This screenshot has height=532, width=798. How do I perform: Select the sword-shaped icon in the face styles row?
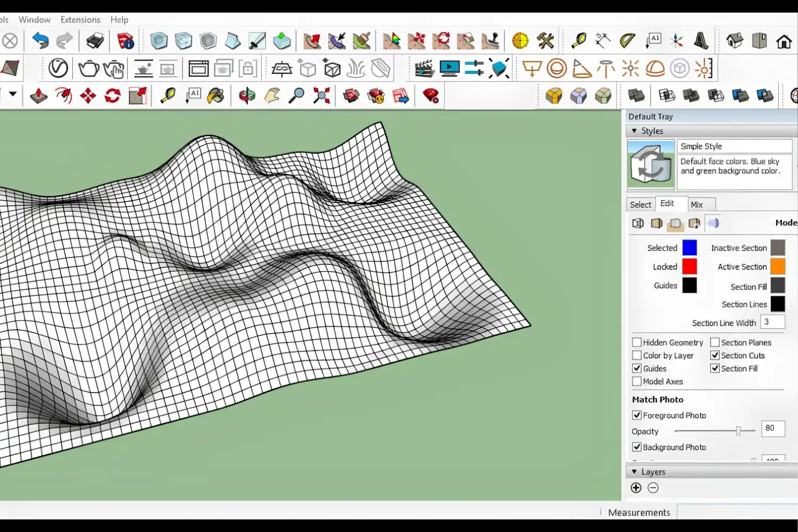[x=257, y=40]
